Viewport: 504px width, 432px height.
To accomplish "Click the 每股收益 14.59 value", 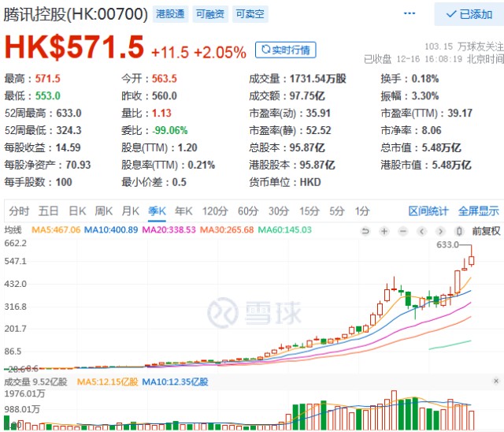I will coord(69,147).
